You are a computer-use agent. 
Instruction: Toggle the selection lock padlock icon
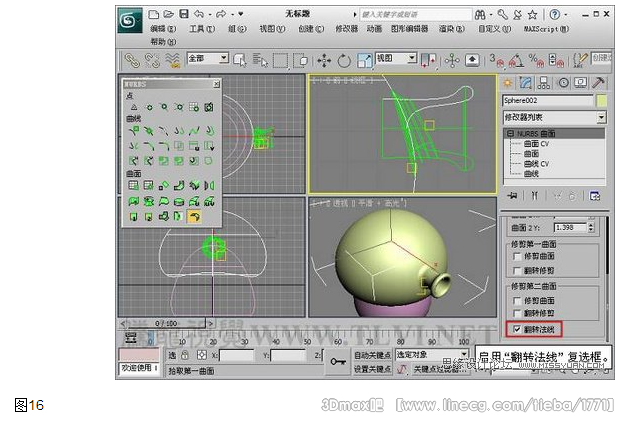(185, 355)
